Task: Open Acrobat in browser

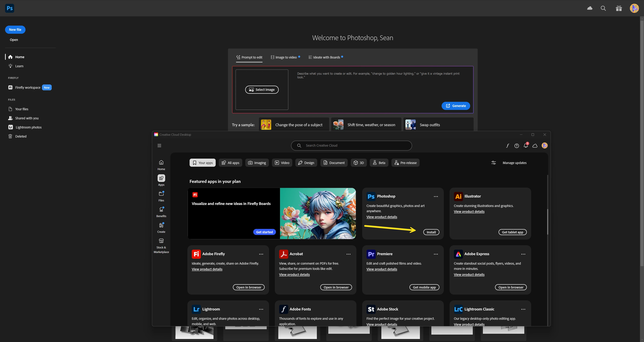Action: 336,287
